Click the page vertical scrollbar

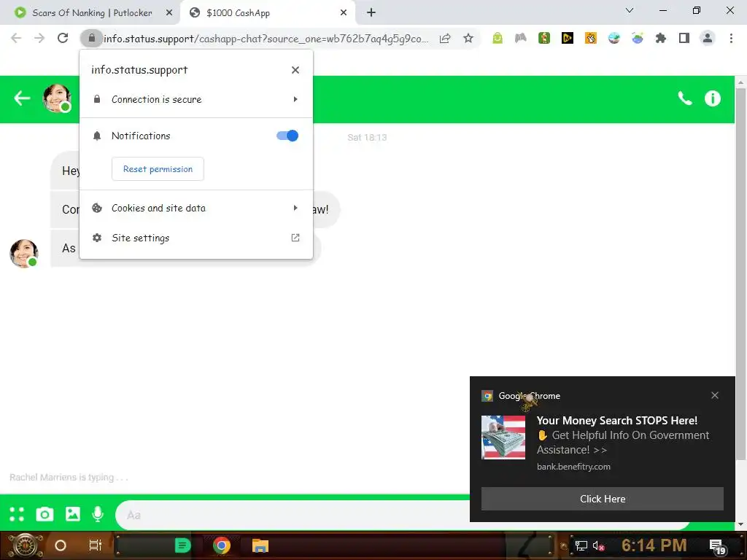pos(740,274)
